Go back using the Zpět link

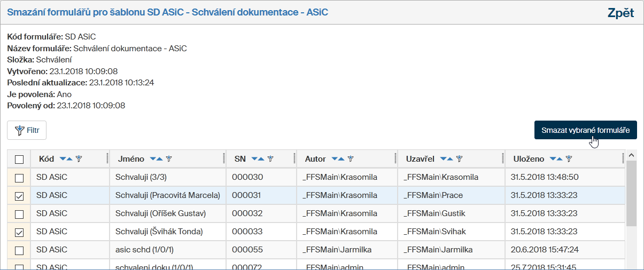pyautogui.click(x=620, y=13)
